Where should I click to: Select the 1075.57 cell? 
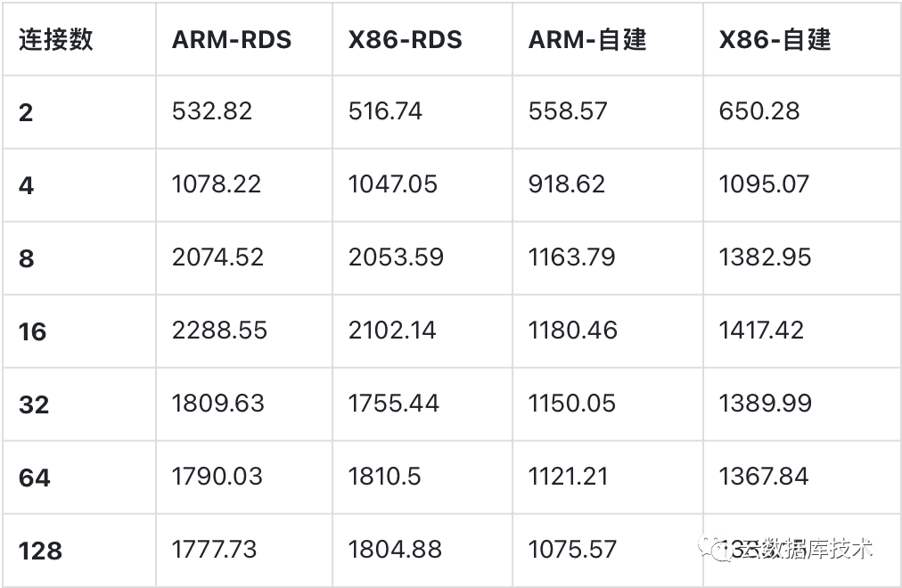[x=571, y=549]
